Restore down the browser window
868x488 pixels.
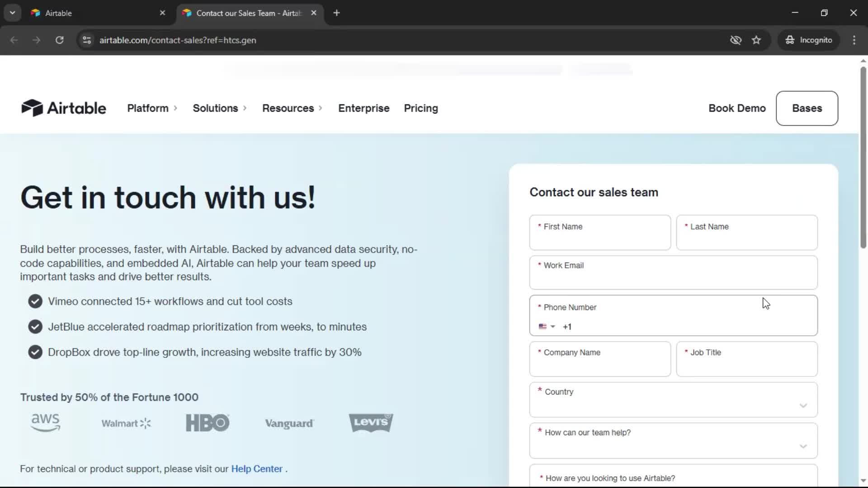824,13
